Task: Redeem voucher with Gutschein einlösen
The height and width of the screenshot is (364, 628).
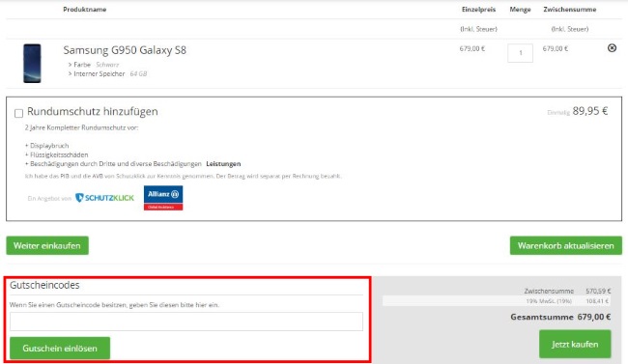Action: coord(60,348)
